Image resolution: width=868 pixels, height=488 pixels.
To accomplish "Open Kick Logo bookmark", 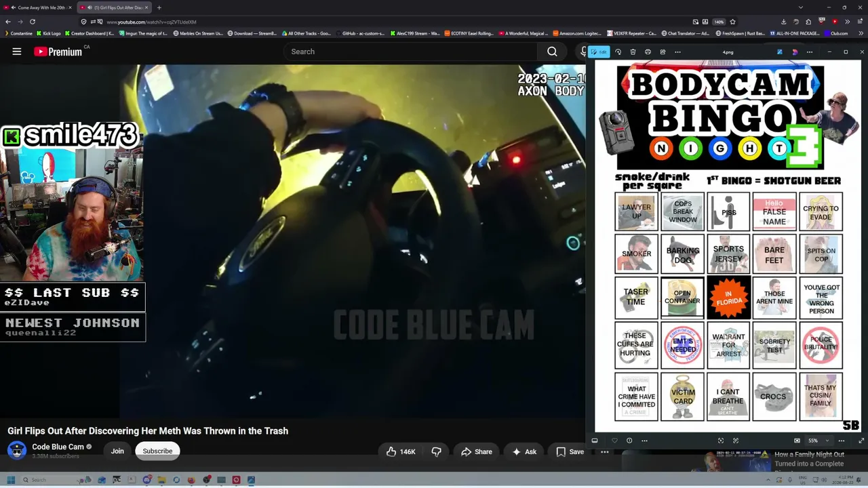I will coord(49,33).
